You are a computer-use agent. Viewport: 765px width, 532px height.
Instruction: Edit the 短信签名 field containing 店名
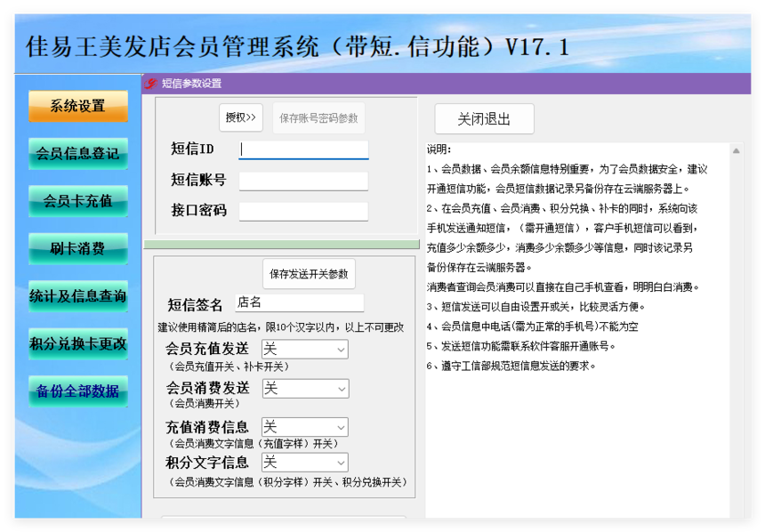pyautogui.click(x=299, y=302)
